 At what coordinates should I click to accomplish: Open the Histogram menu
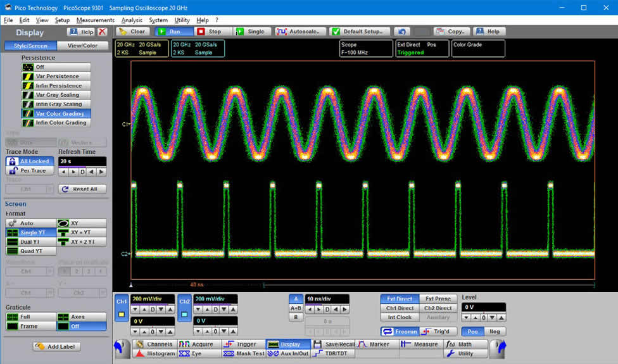pos(155,354)
